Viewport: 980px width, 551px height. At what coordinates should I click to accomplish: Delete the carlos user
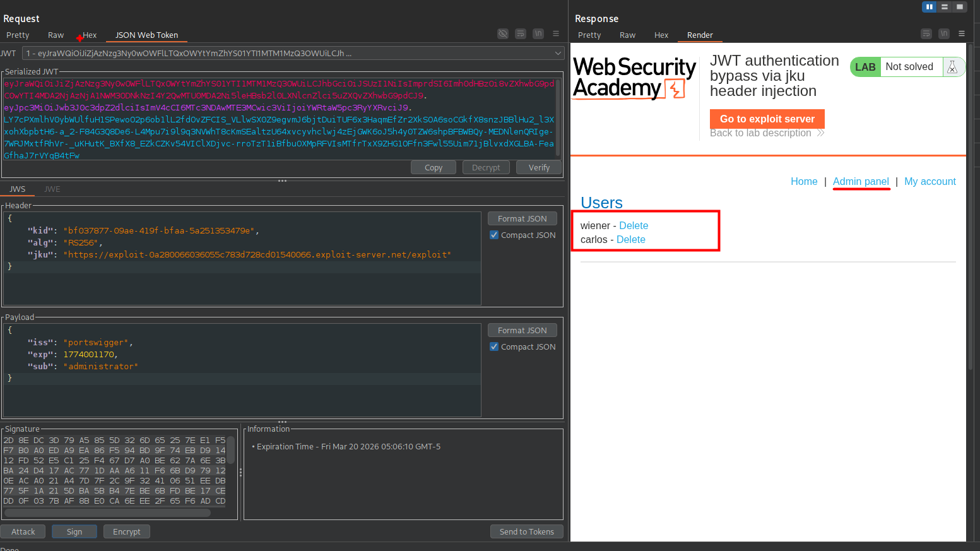630,240
